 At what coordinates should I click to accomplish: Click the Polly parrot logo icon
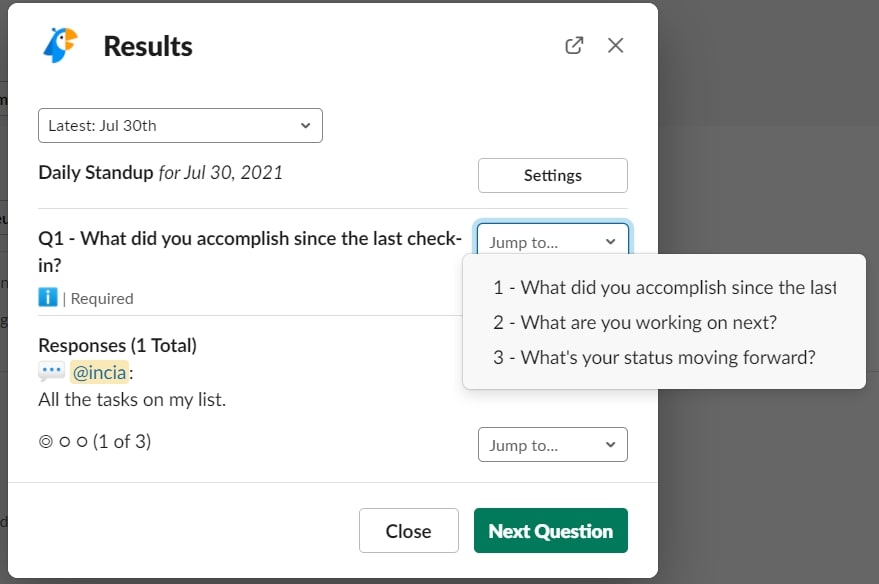[60, 45]
